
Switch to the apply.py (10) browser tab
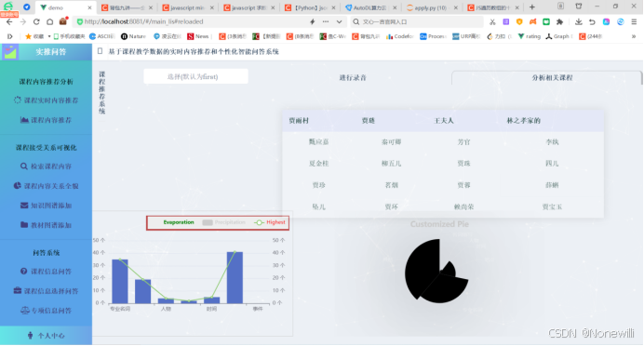click(432, 7)
